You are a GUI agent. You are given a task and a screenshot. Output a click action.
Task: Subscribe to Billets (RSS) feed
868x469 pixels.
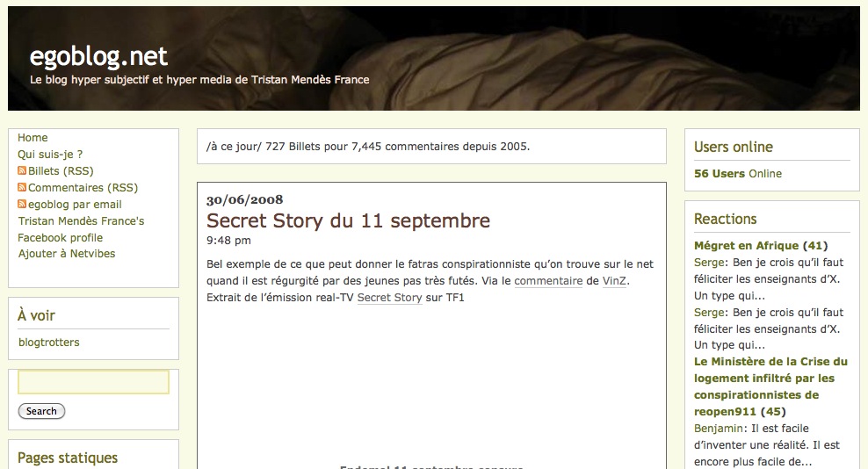point(61,170)
